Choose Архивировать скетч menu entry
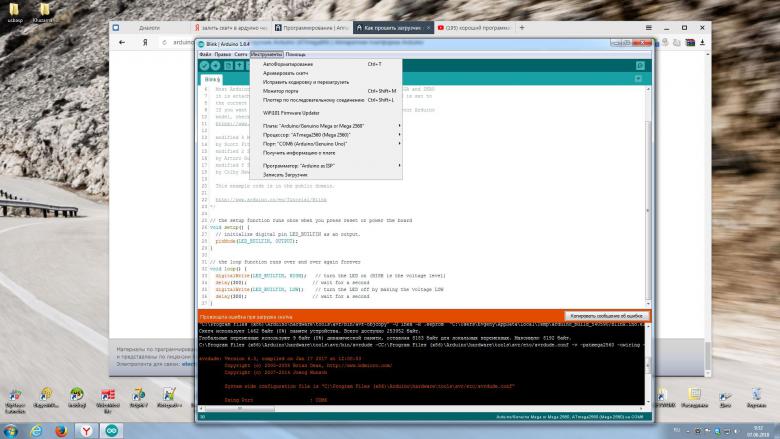Screen dimensions: 780x439 pos(325,73)
